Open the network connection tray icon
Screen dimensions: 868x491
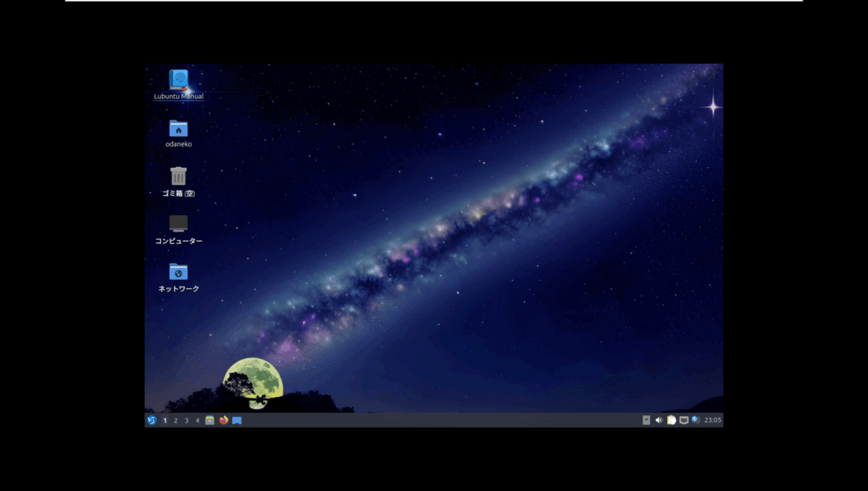pos(684,420)
